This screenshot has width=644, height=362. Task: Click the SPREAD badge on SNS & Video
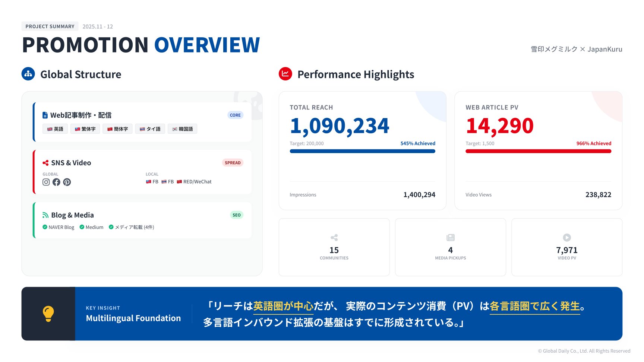click(x=233, y=163)
